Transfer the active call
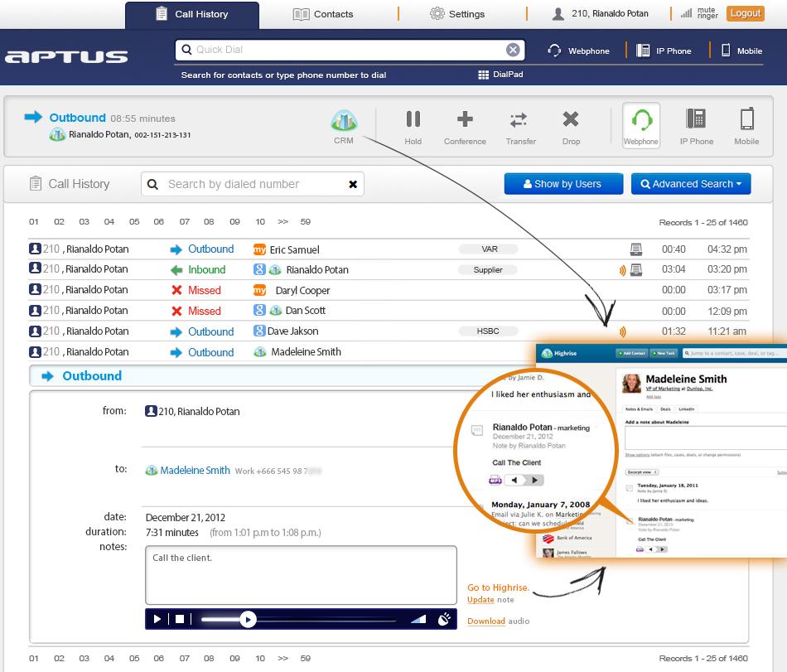The height and width of the screenshot is (672, 787). (x=519, y=126)
